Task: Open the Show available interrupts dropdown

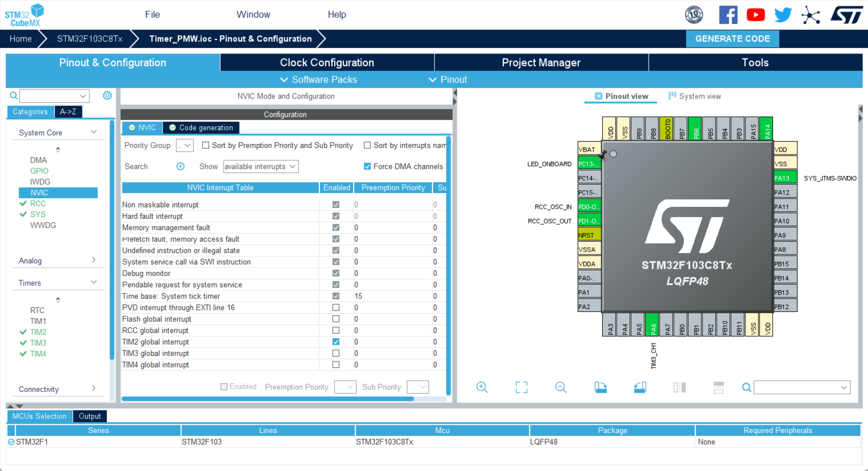Action: point(261,166)
